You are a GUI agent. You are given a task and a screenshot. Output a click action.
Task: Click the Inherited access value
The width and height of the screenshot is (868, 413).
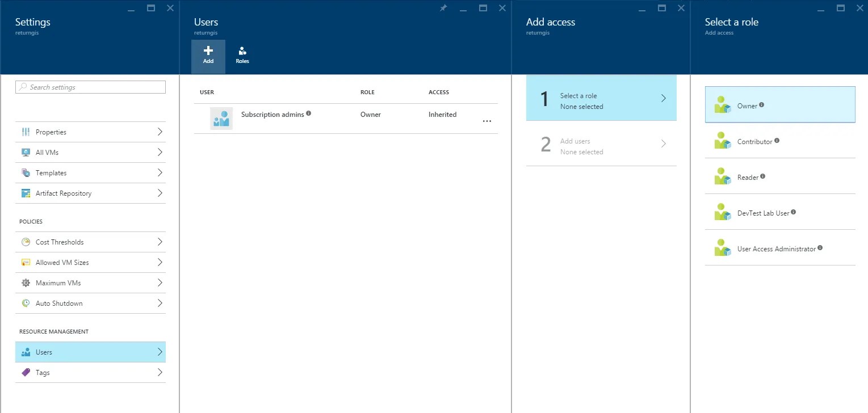(443, 115)
